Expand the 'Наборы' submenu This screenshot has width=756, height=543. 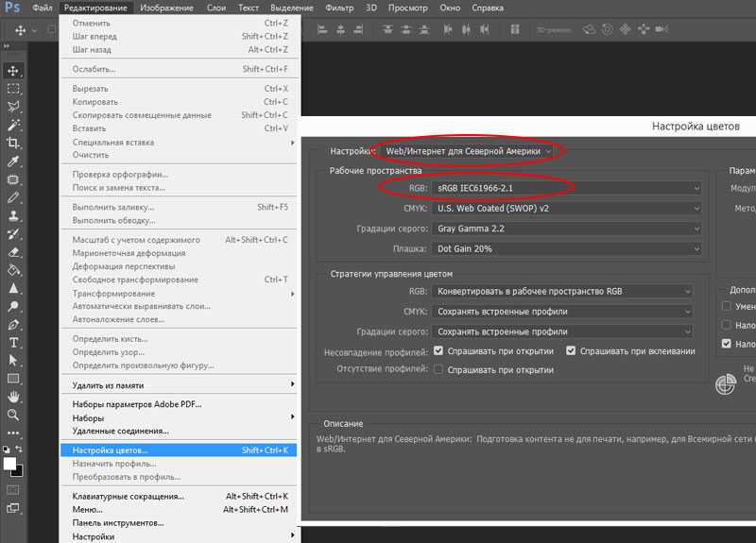(179, 417)
